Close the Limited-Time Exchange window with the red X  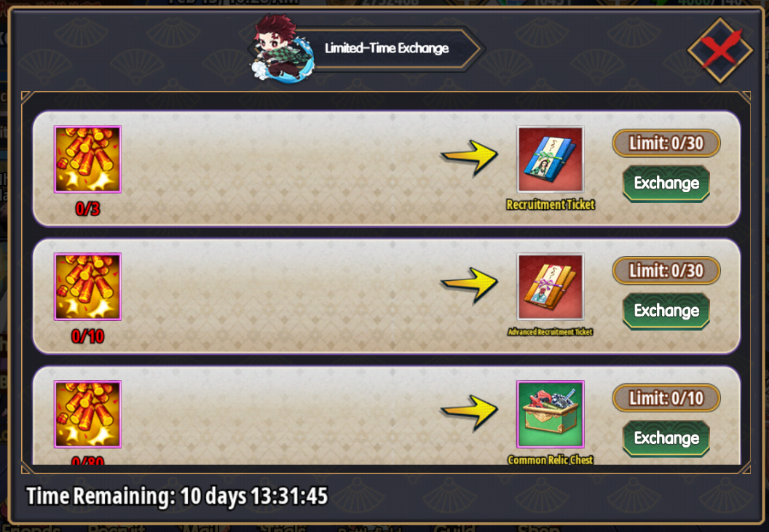pyautogui.click(x=719, y=49)
